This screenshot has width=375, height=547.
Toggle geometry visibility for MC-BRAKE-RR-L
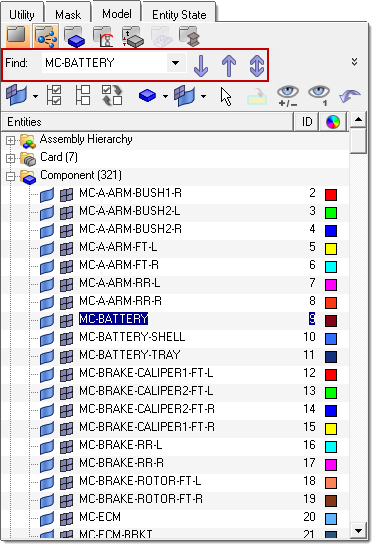47,447
